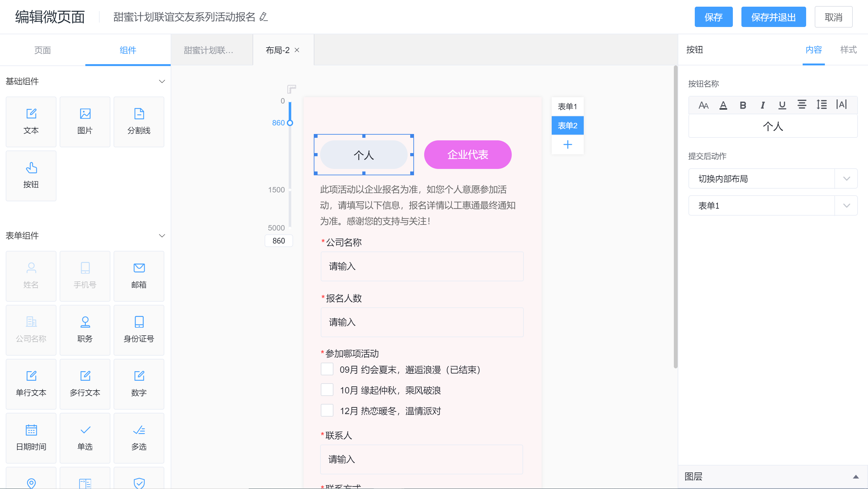Click the ruler corner icon above slider
The width and height of the screenshot is (868, 489).
click(x=292, y=89)
